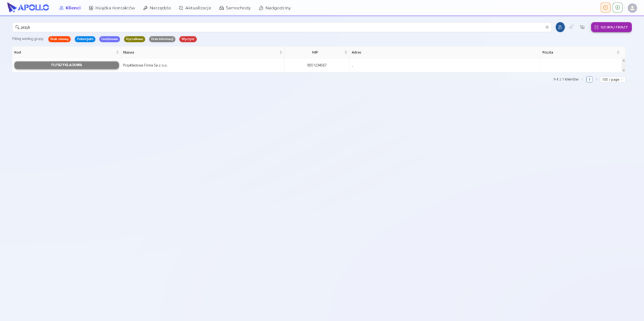Click the brush clear-filters icon
Image resolution: width=644 pixels, height=321 pixels.
(571, 27)
